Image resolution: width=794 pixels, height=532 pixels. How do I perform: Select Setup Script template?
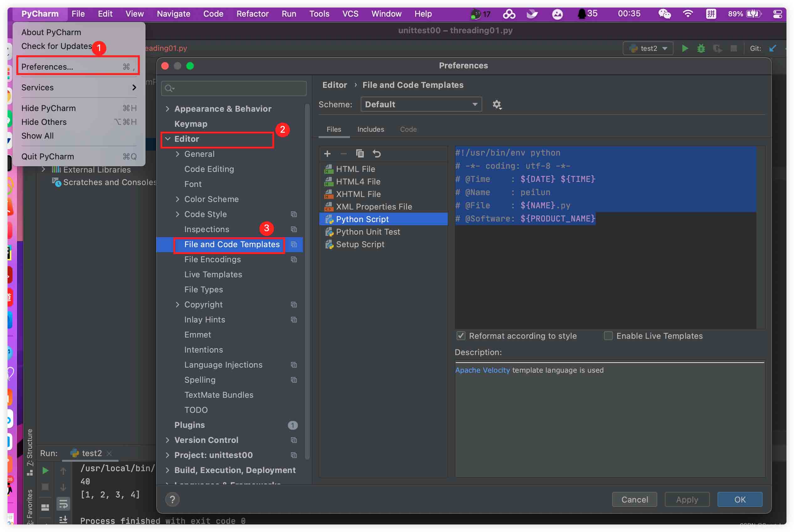384,244
